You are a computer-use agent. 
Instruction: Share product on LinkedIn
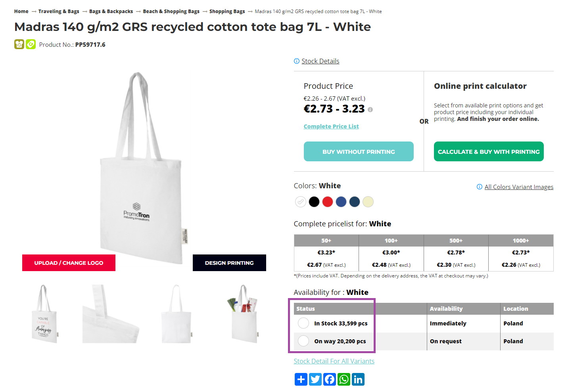coord(358,379)
